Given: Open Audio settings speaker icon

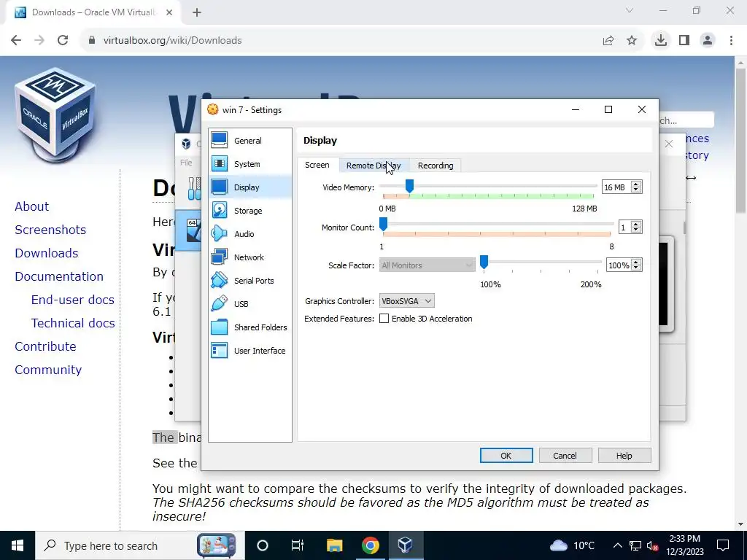Looking at the screenshot, I should [x=219, y=233].
